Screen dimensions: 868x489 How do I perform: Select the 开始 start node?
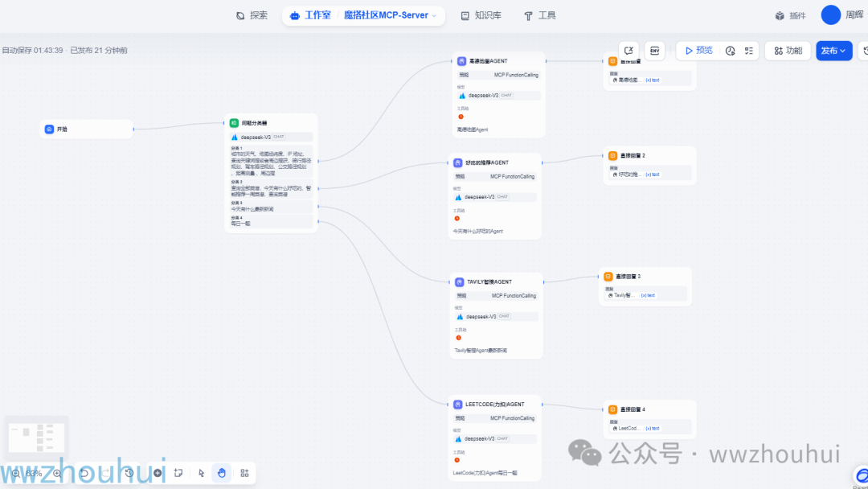(x=86, y=129)
